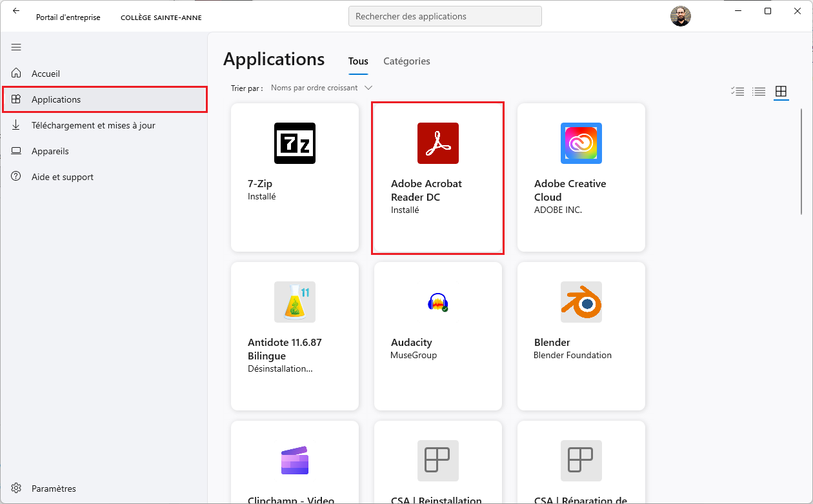Image resolution: width=813 pixels, height=504 pixels.
Task: Select the Antidote 11 flask icon
Action: point(295,302)
